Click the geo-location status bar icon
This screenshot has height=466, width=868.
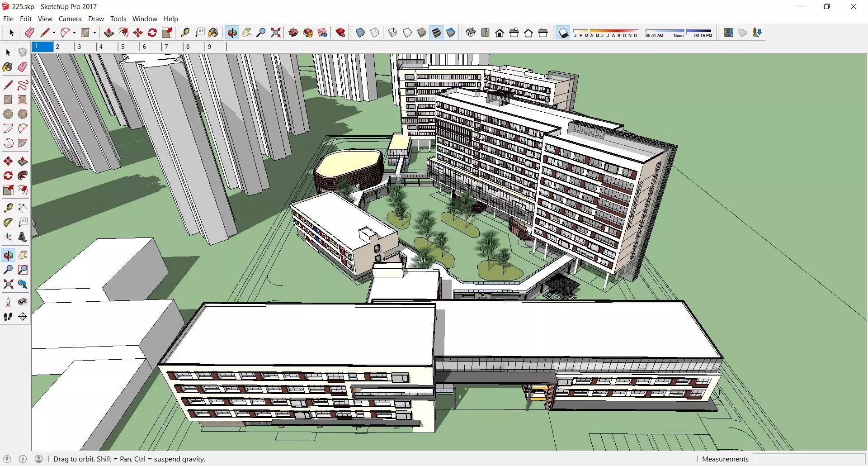[7, 459]
